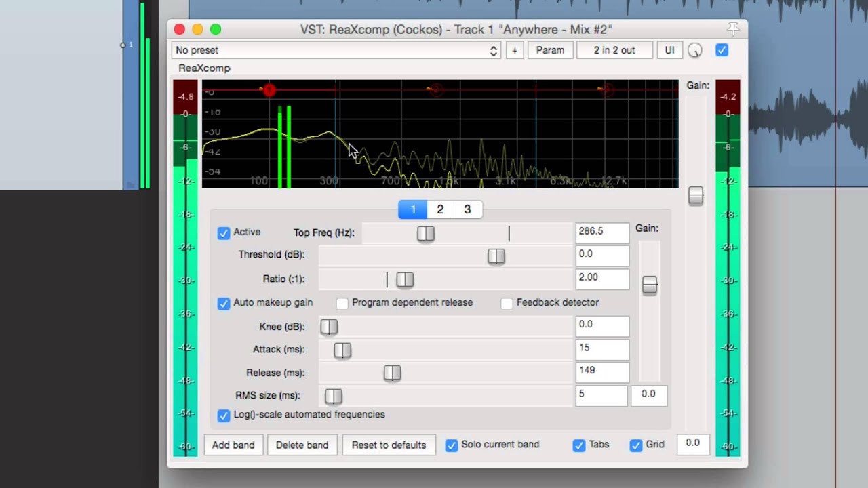Click the Top Freq slider handle
Viewport: 868px width, 488px height.
tap(426, 234)
